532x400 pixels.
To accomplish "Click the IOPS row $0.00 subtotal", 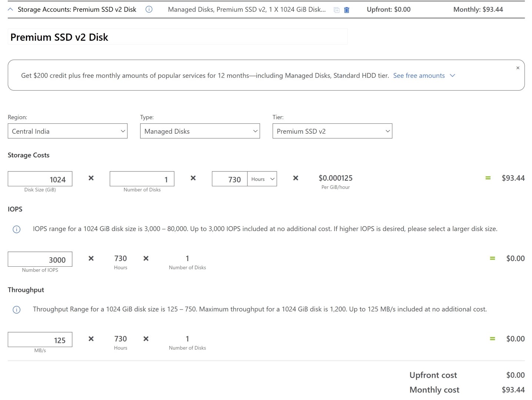I will 515,259.
